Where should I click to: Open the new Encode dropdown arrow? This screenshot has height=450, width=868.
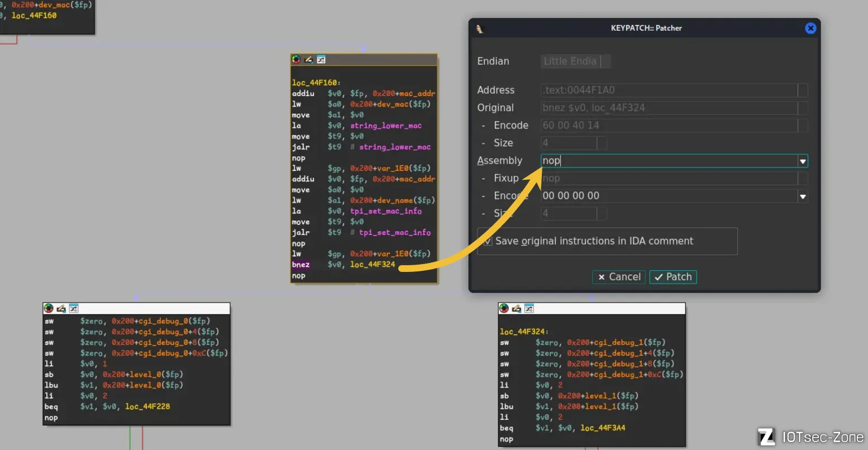pos(803,196)
